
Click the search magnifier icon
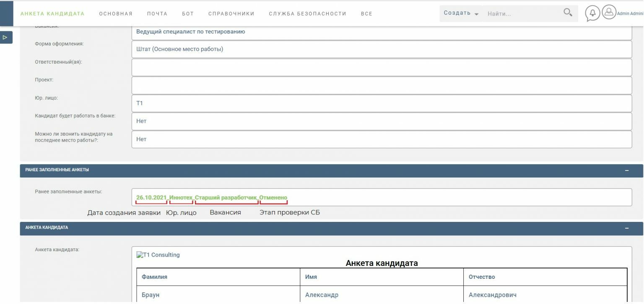568,13
